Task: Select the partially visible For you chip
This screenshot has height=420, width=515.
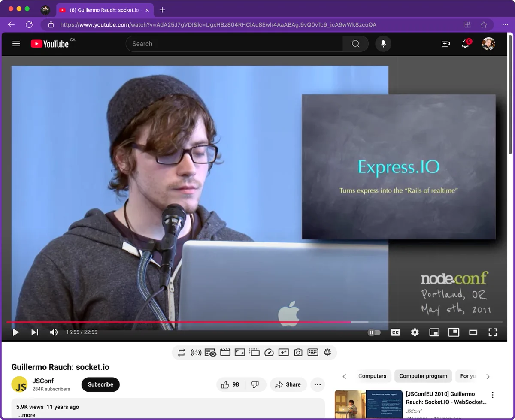Action: 467,376
